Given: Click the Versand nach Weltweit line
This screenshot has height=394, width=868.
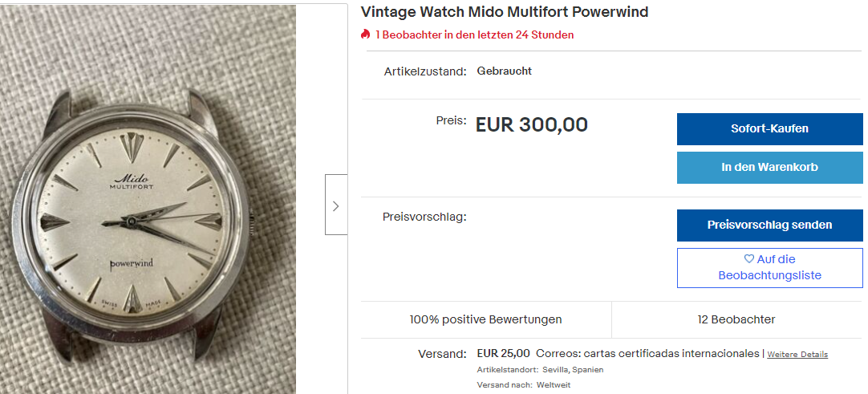Looking at the screenshot, I should (x=524, y=384).
